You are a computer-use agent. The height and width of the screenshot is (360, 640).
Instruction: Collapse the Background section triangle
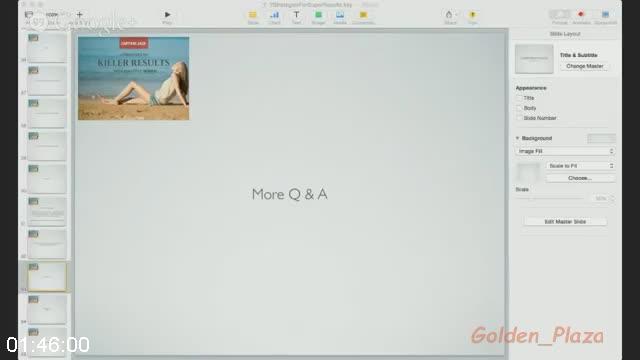518,138
